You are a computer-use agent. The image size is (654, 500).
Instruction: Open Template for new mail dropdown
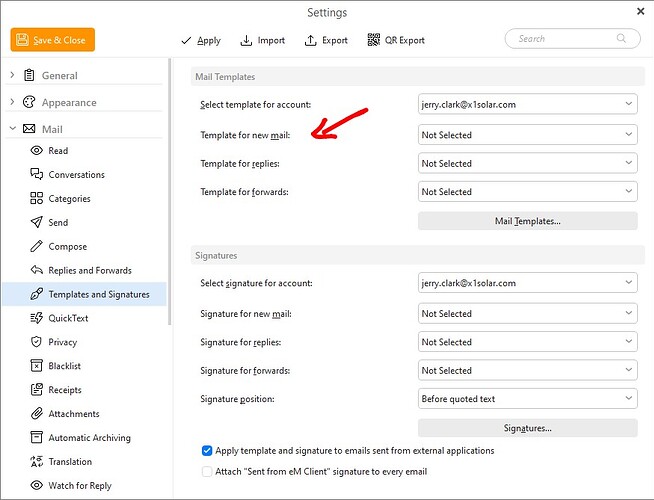(527, 135)
